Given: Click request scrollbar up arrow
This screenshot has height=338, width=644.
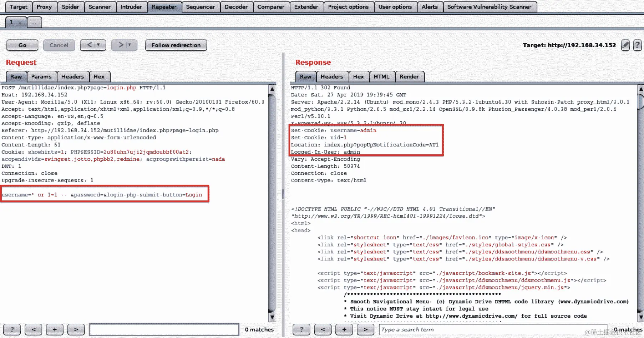Looking at the screenshot, I should coord(272,89).
